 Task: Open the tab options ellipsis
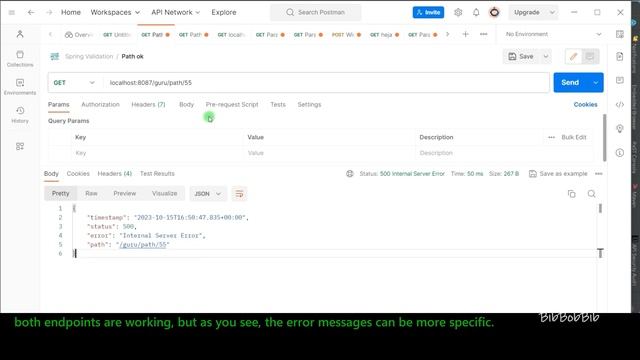[483, 34]
